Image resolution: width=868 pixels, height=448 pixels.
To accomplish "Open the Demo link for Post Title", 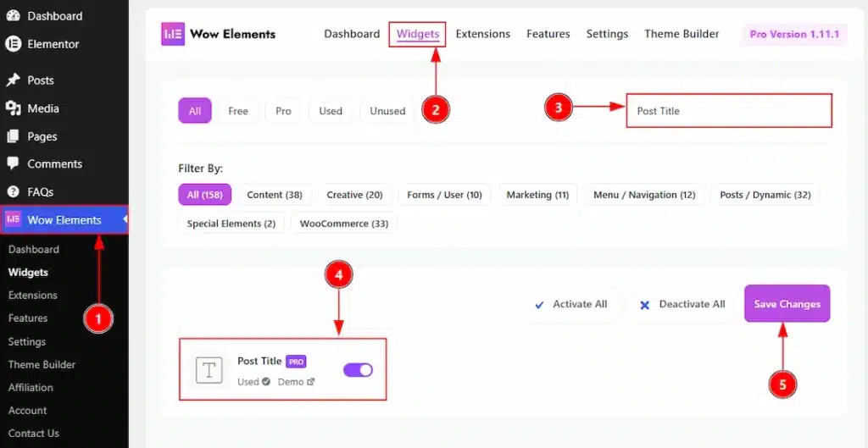I will (x=296, y=382).
